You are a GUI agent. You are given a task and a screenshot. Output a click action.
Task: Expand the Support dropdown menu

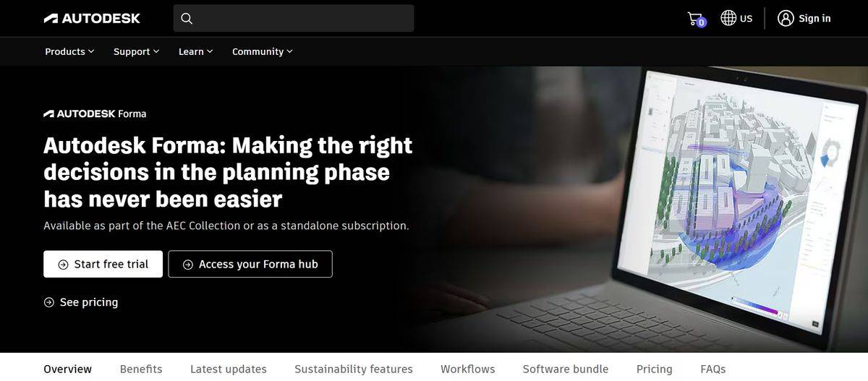tap(137, 51)
